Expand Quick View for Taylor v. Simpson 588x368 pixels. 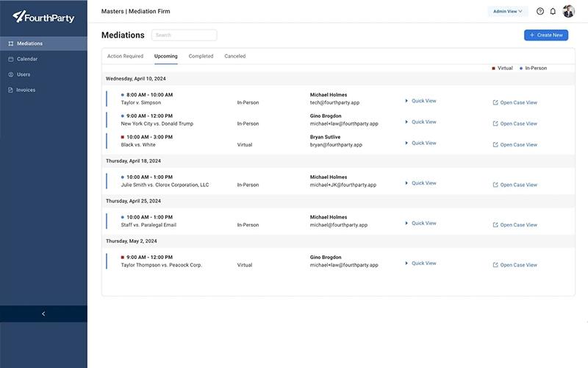pyautogui.click(x=420, y=101)
